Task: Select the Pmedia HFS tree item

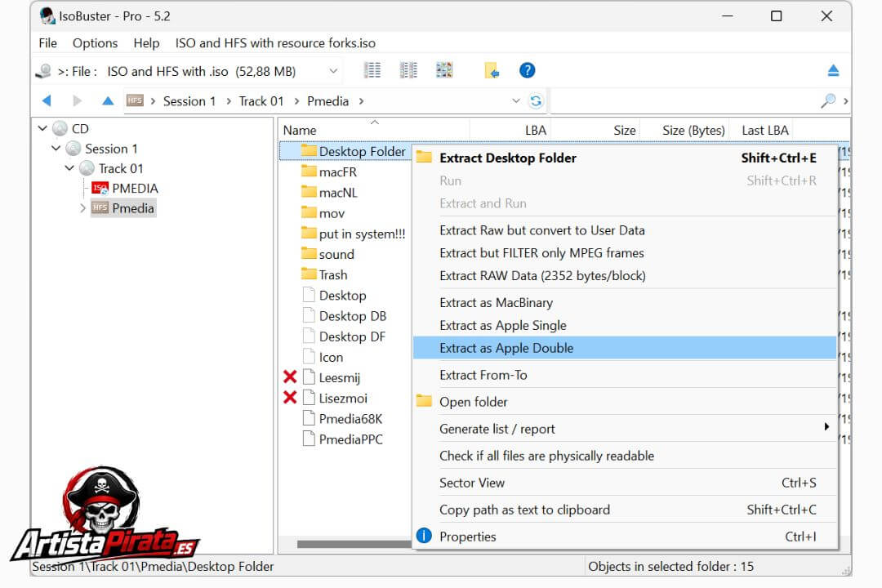Action: (123, 208)
